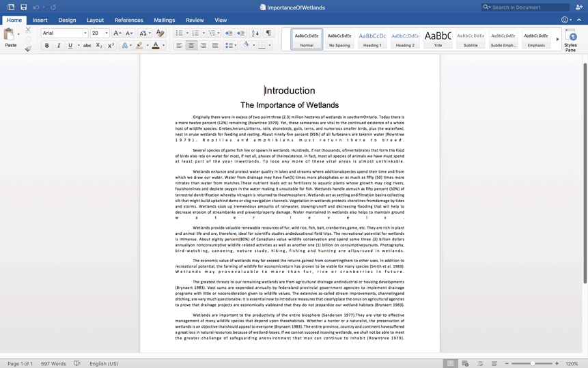Click the Paste clipboard icon
The height and width of the screenshot is (368, 588).
point(9,34)
